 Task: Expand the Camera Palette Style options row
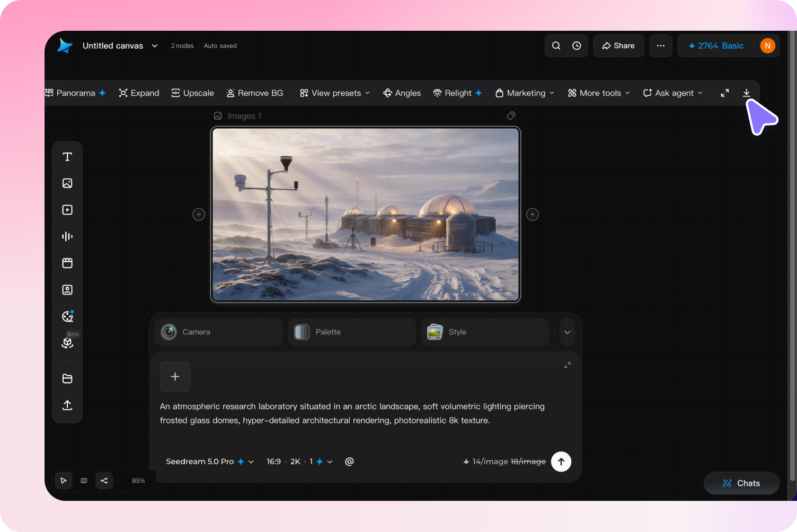click(x=568, y=332)
